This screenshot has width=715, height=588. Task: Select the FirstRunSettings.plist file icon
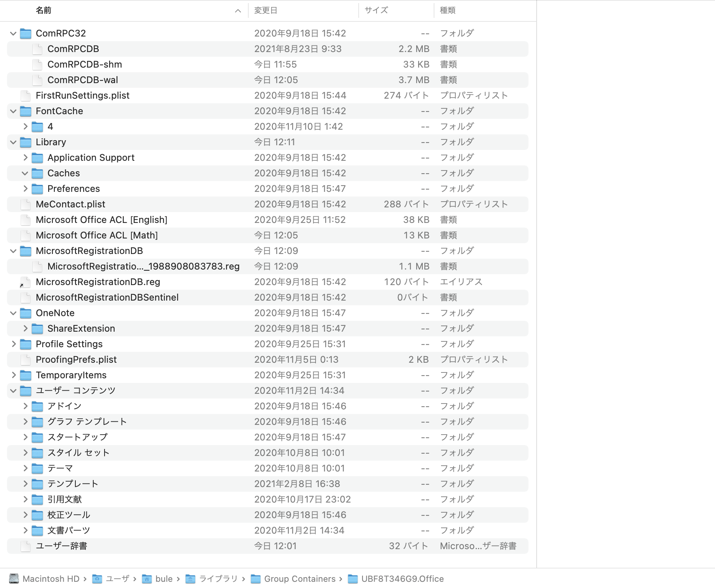[26, 96]
